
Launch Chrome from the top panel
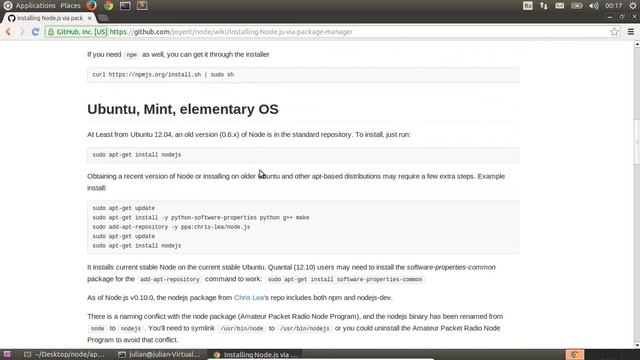(x=108, y=5)
